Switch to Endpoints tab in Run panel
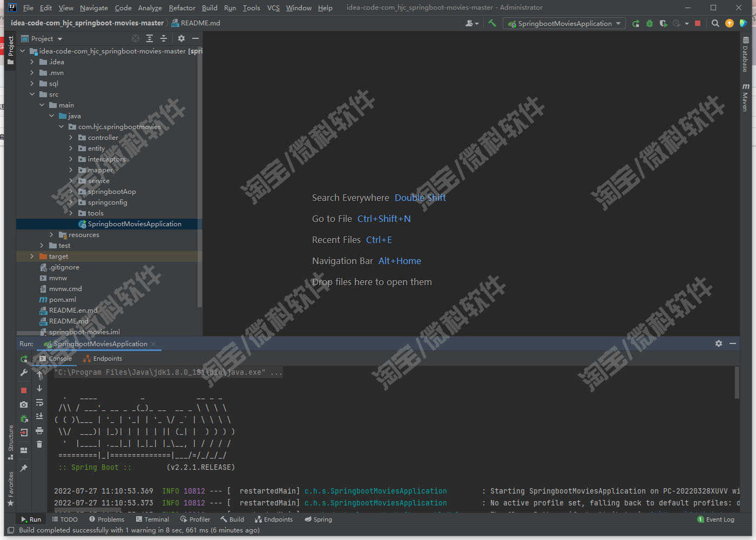Viewport: 756px width, 540px height. (x=103, y=359)
